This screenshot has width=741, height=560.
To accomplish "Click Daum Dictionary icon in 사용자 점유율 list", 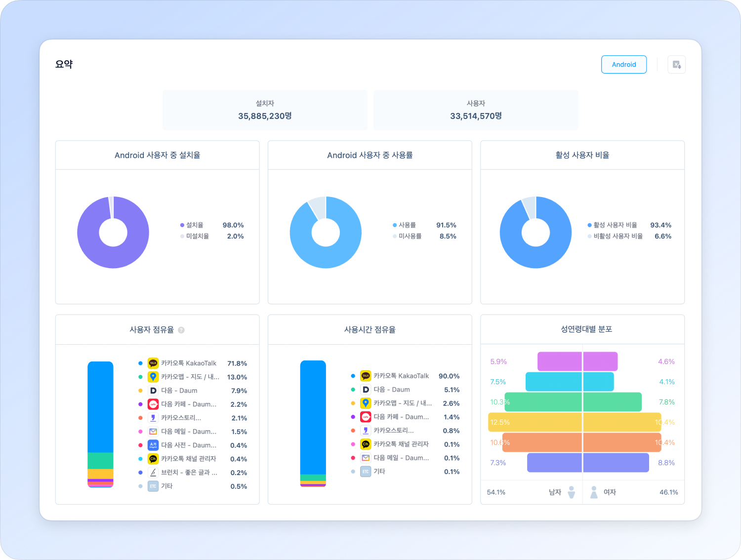I will [153, 445].
